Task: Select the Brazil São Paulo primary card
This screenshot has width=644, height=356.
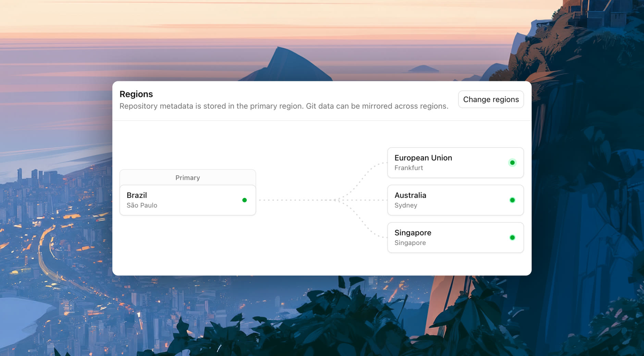Action: point(188,200)
